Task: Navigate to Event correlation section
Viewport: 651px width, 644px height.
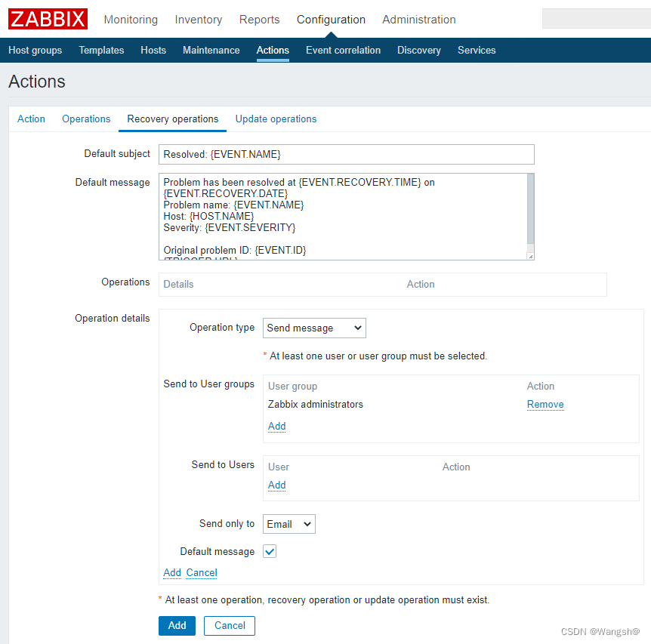Action: 343,50
